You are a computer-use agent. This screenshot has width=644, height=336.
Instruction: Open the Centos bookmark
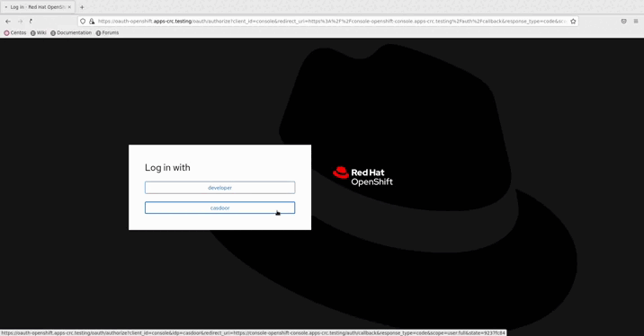tap(15, 33)
